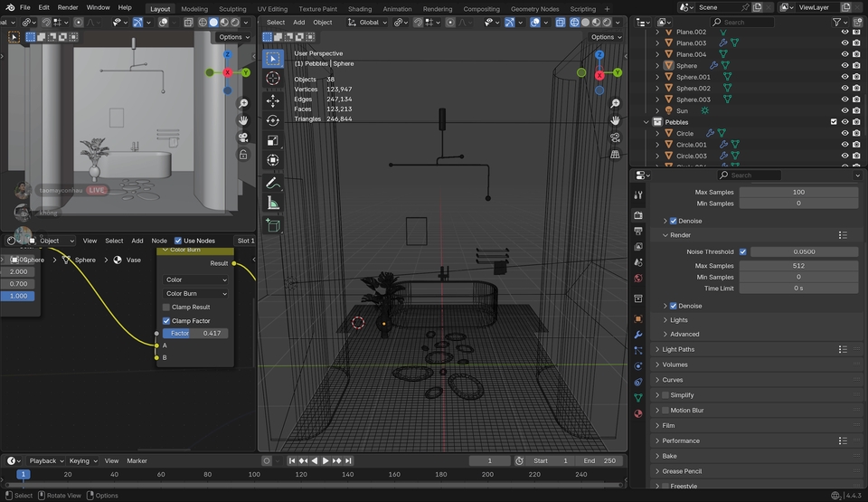Choose the Measure tool

273,204
